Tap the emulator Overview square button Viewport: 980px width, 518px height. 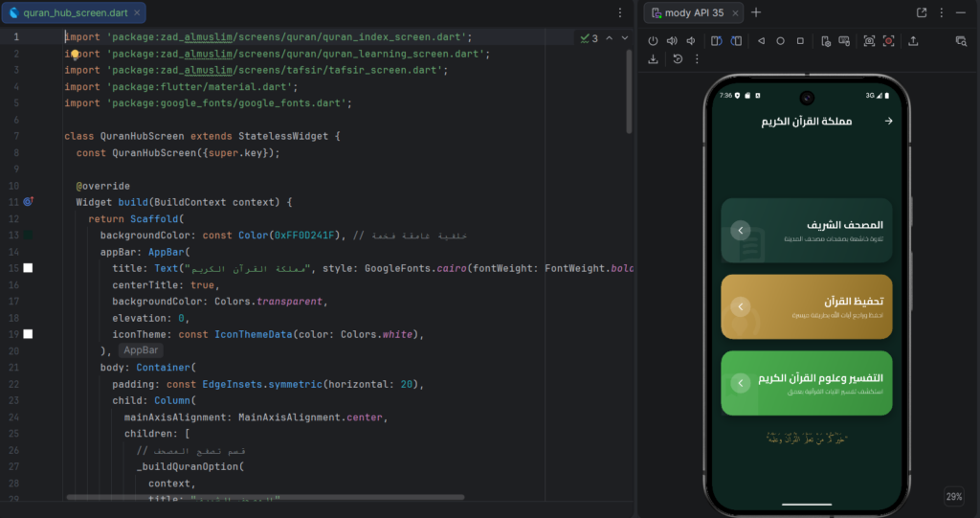800,40
